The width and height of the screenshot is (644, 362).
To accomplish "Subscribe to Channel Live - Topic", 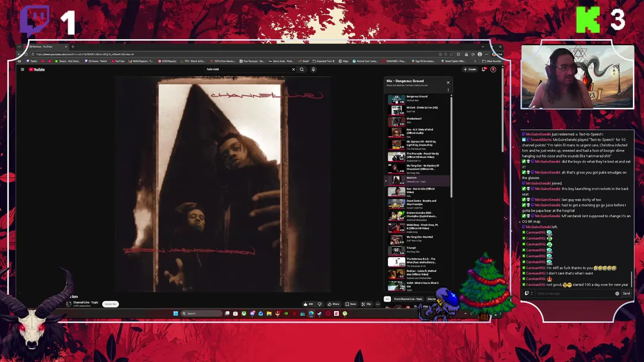I will [x=110, y=304].
